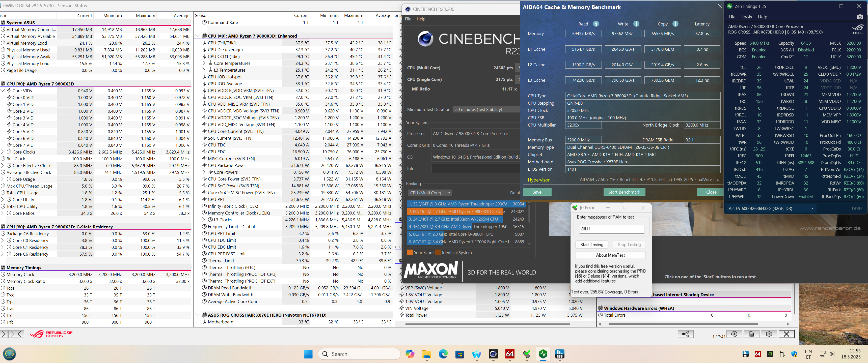Open Minimum Test Duration dropdown in Cinebench
Screen dimensions: 868x363
click(x=486, y=109)
